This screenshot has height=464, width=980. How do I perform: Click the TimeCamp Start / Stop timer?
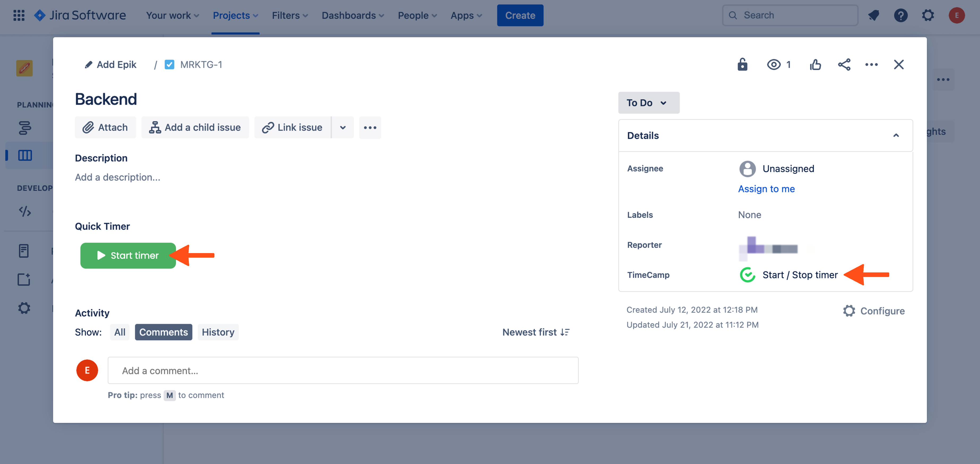click(800, 275)
